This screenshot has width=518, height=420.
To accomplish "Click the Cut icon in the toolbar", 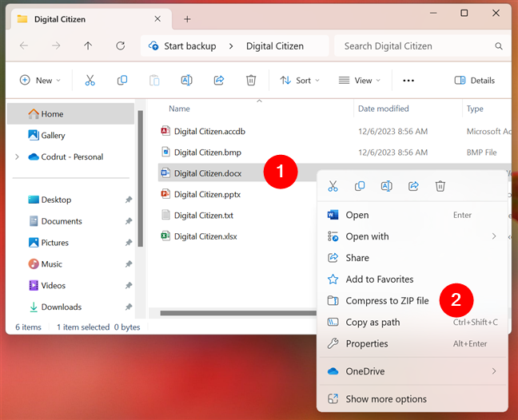I will pos(90,80).
